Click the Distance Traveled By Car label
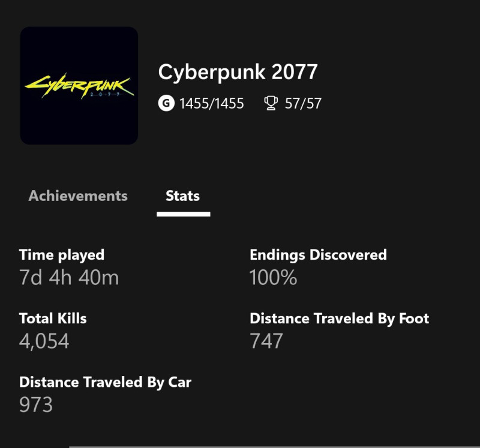Screen dimensions: 480x448 tap(105, 382)
